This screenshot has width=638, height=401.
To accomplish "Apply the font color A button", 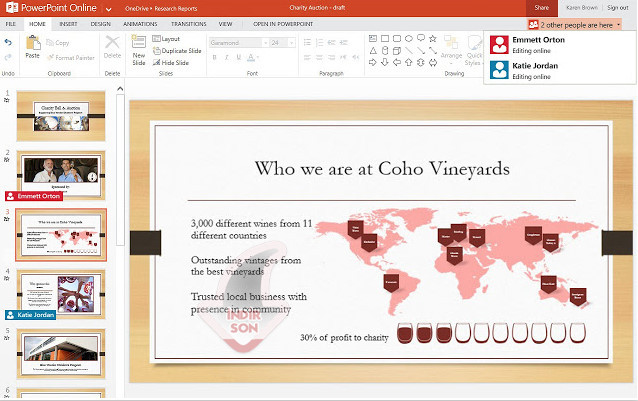I will [x=251, y=57].
